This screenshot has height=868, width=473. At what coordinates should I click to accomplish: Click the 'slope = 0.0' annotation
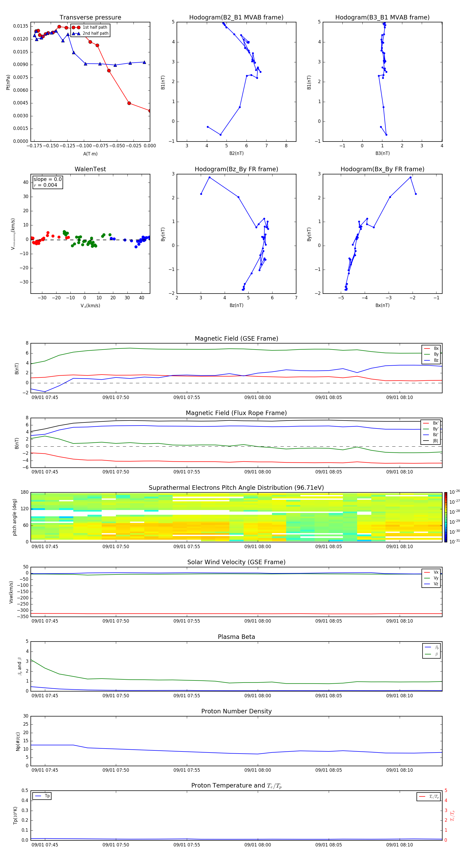point(48,179)
